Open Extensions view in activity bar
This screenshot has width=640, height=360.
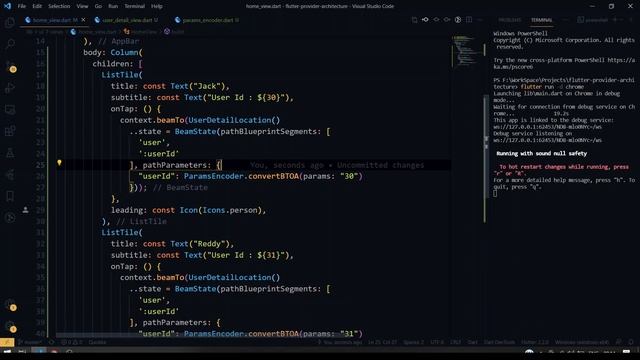[10, 131]
